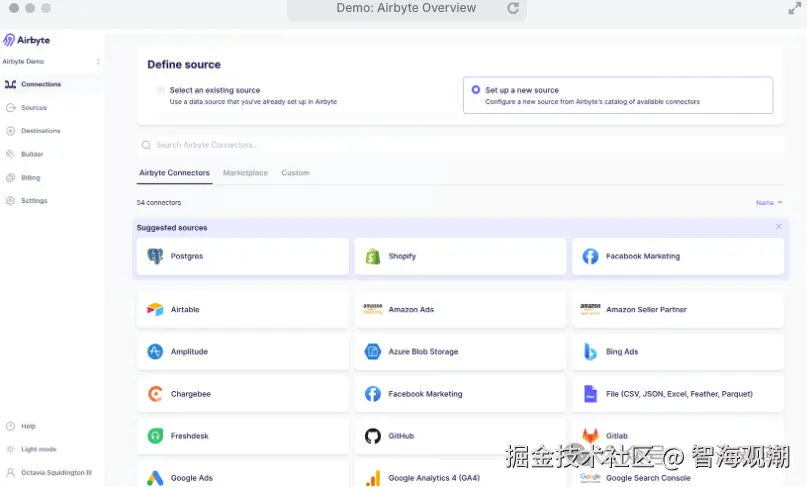Expand the Airbyte Demo workspace switcher
This screenshot has width=807, height=487.
(x=51, y=61)
